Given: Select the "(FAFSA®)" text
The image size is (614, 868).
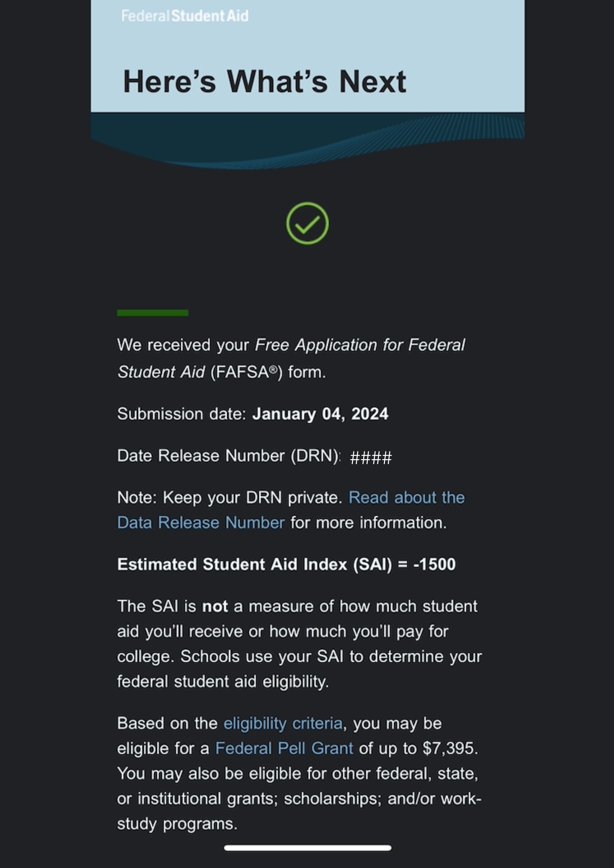Looking at the screenshot, I should [247, 372].
